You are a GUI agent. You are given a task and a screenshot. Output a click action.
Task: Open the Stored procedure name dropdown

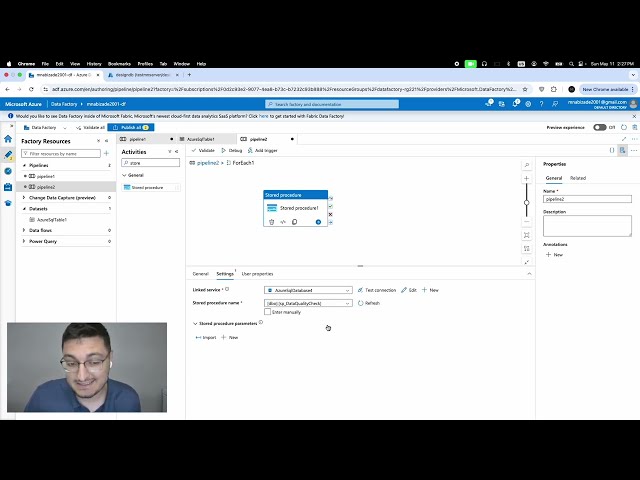[308, 303]
